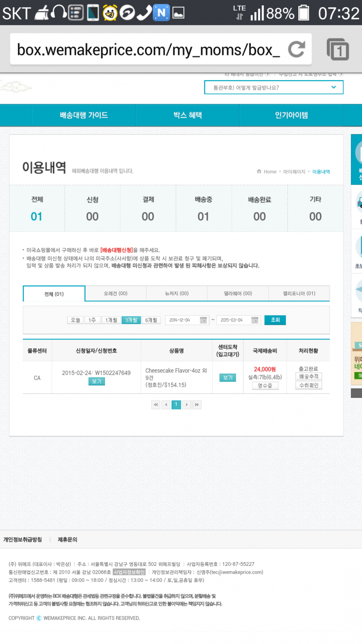The height and width of the screenshot is (644, 362).
Task: Open 제휴문의 footer link
Action: pyautogui.click(x=67, y=540)
